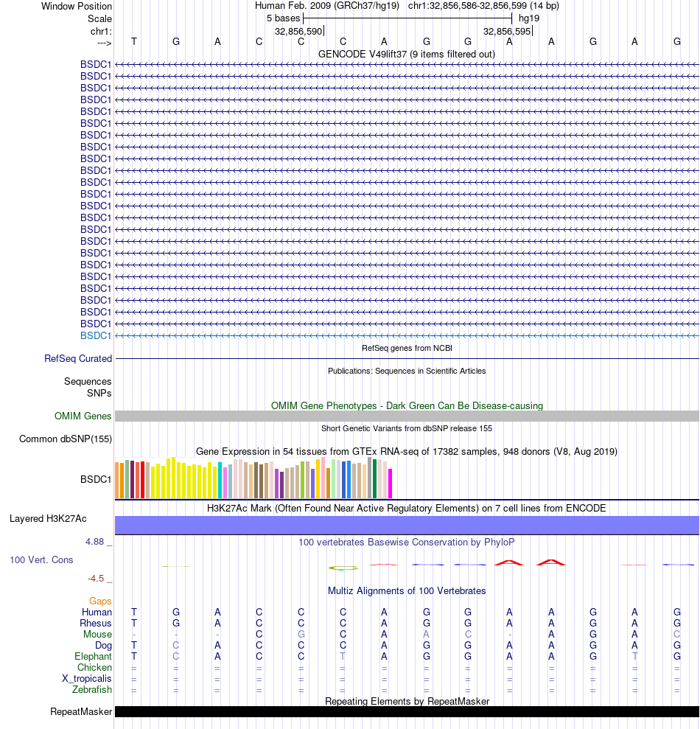Open the RefSeq genes from NCBI title

[x=407, y=348]
